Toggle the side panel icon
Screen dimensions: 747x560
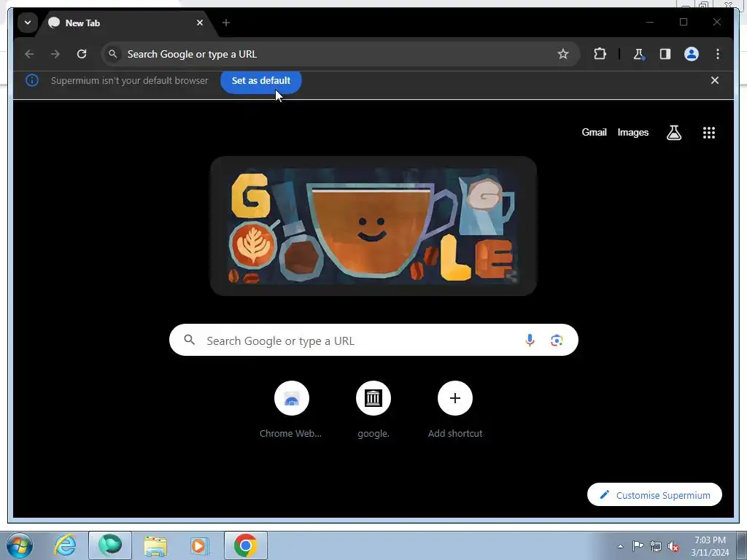tap(665, 54)
